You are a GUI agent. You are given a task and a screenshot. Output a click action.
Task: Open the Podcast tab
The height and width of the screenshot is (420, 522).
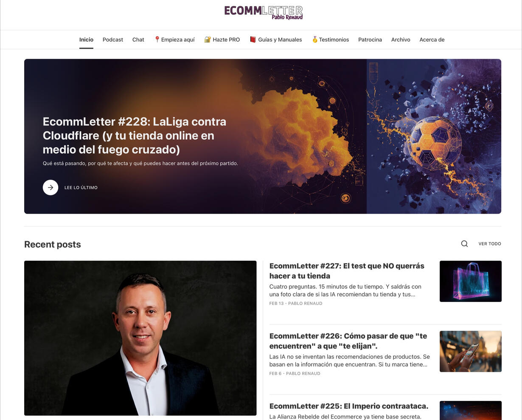[113, 39]
